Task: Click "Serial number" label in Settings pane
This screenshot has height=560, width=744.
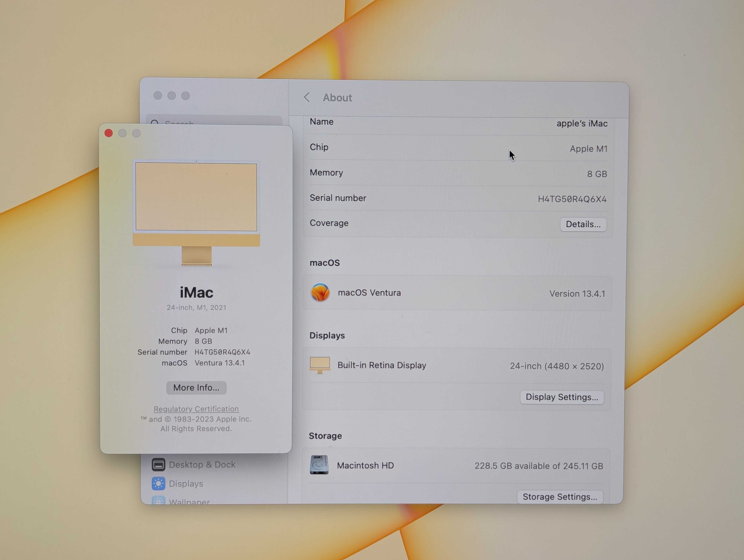Action: pyautogui.click(x=338, y=198)
